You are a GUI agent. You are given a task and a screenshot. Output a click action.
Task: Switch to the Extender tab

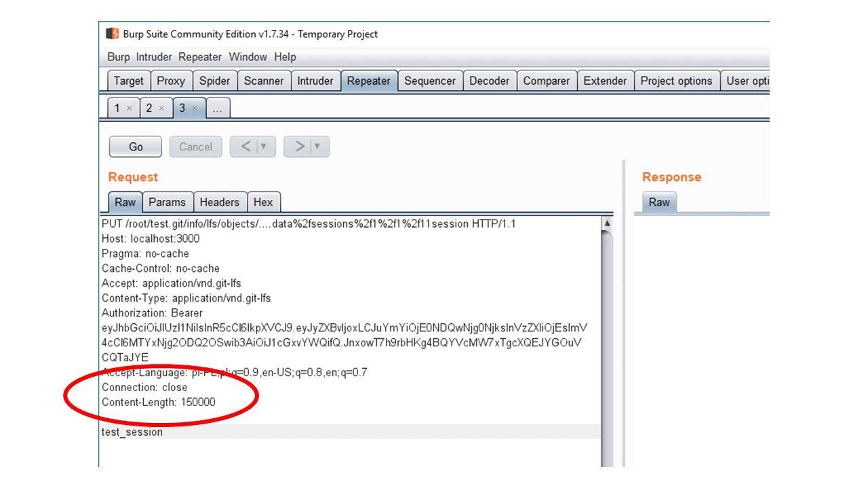(606, 81)
